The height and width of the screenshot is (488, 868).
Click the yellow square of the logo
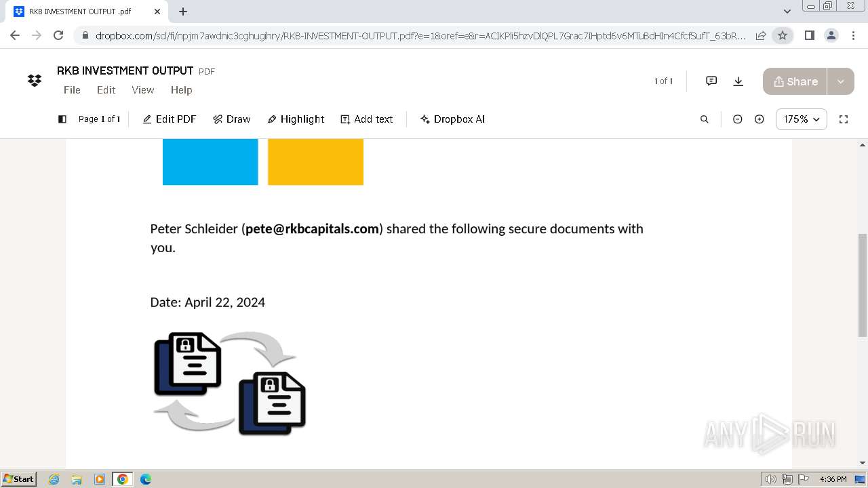[315, 162]
